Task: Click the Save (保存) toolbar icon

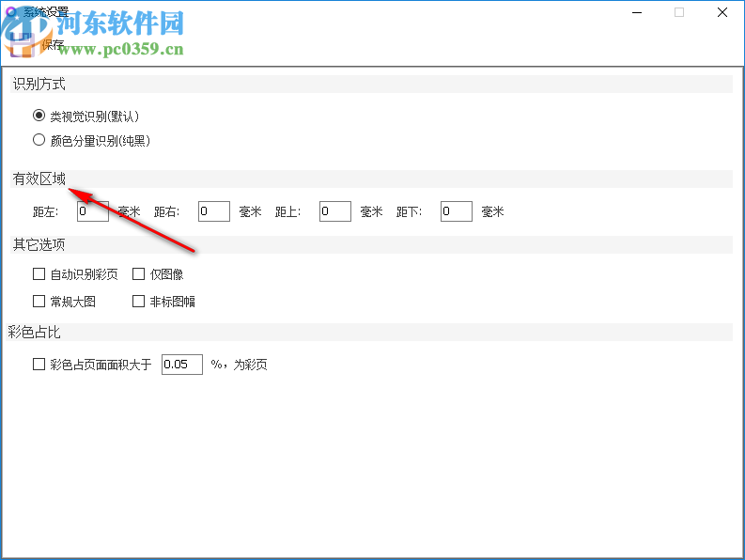Action: tap(22, 46)
